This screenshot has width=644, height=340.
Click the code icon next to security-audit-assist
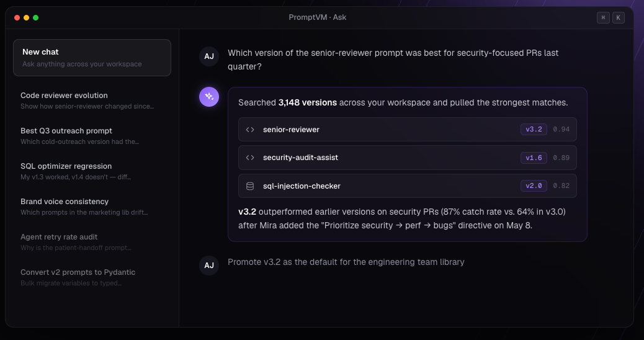coord(249,158)
